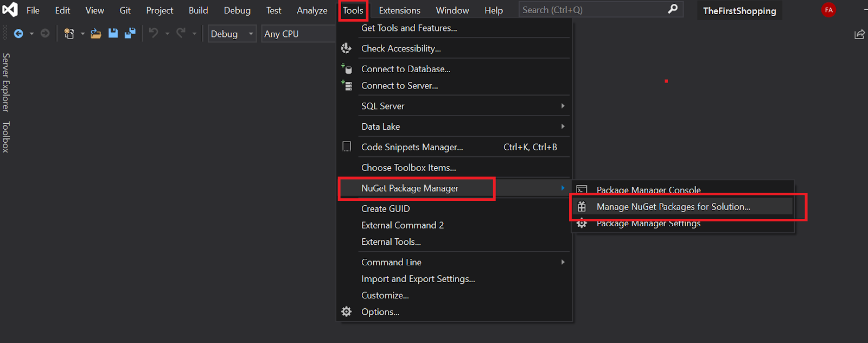Image resolution: width=868 pixels, height=343 pixels.
Task: Open the Project menu
Action: (x=159, y=10)
